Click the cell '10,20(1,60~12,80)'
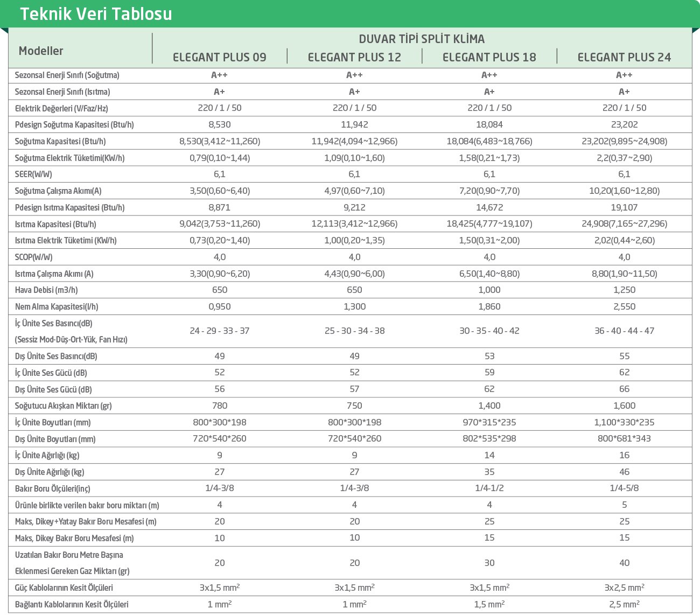The height and width of the screenshot is (615, 700). coord(625,191)
